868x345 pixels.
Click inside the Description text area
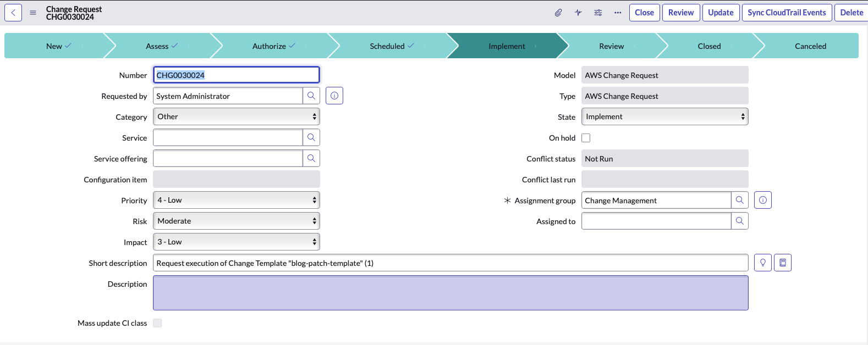coord(451,293)
